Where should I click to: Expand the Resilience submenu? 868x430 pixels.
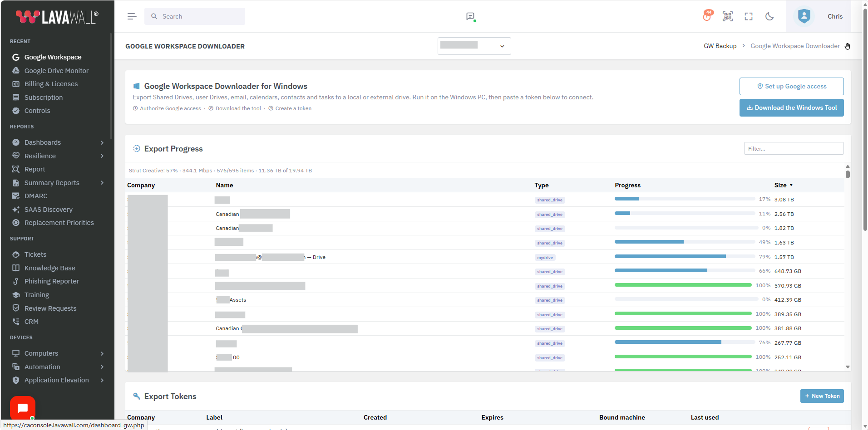point(102,156)
